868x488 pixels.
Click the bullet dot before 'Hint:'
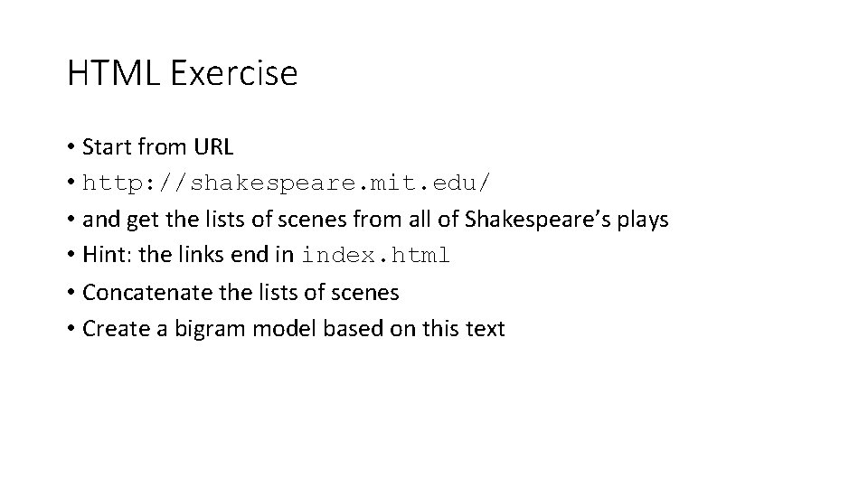(x=71, y=255)
